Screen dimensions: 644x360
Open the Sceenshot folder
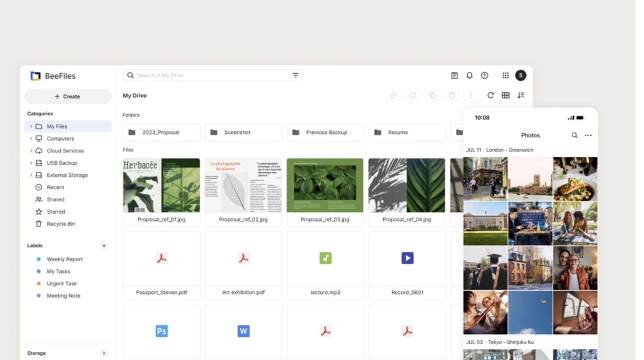point(243,132)
